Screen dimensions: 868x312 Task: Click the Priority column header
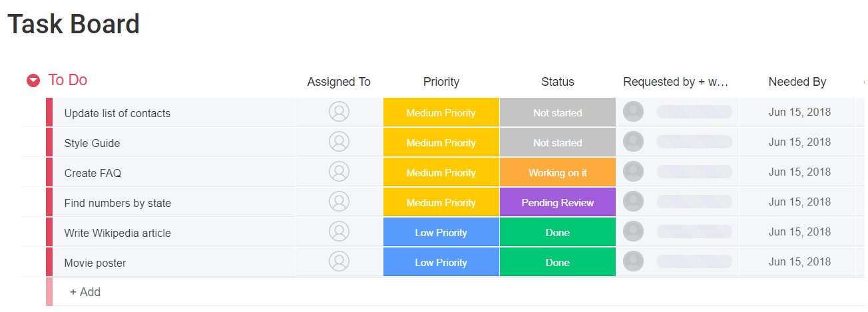coord(441,82)
